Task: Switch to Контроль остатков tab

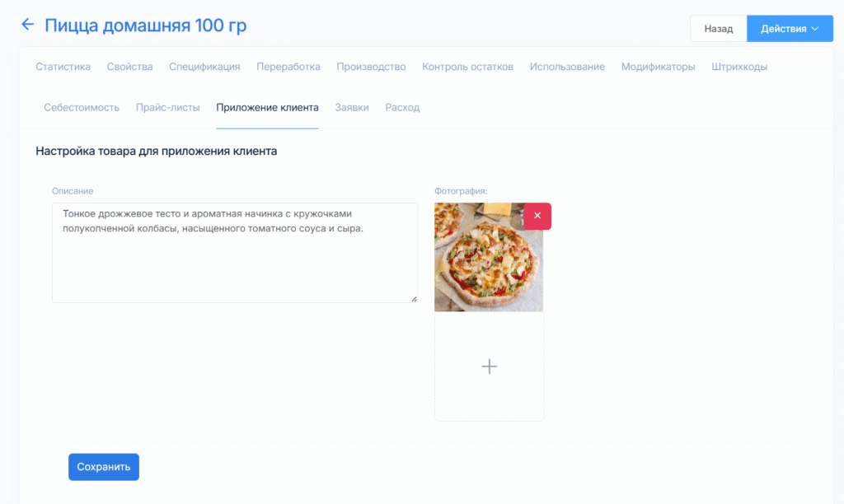Action: [x=467, y=67]
